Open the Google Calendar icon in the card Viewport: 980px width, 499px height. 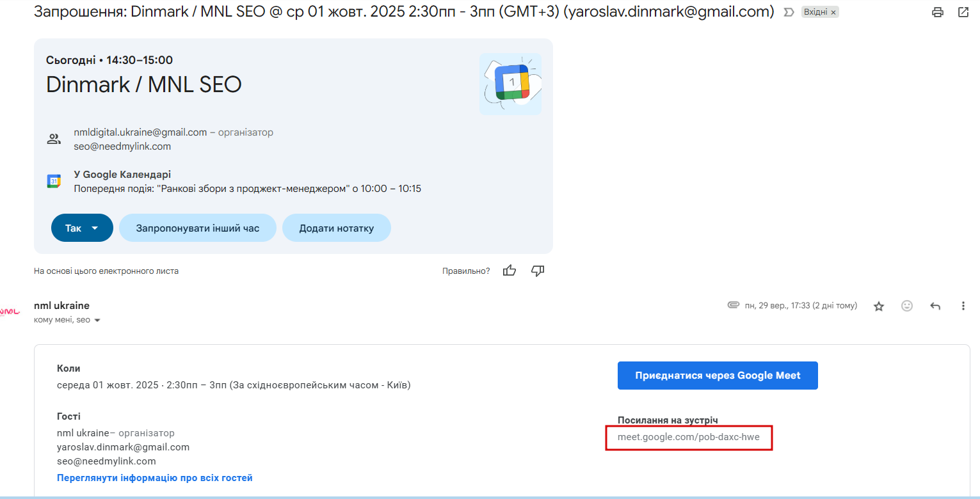[x=54, y=181]
